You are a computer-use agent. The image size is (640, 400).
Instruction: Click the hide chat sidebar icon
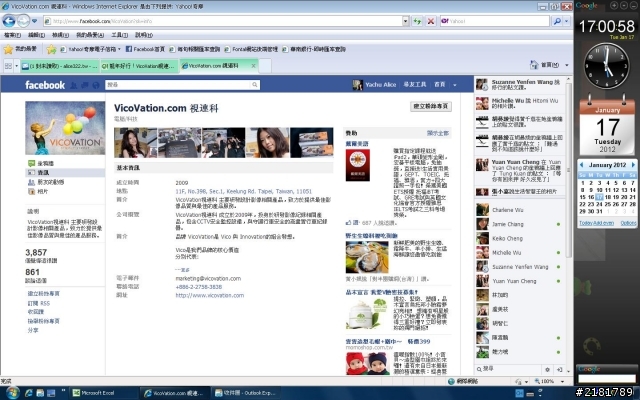point(560,369)
